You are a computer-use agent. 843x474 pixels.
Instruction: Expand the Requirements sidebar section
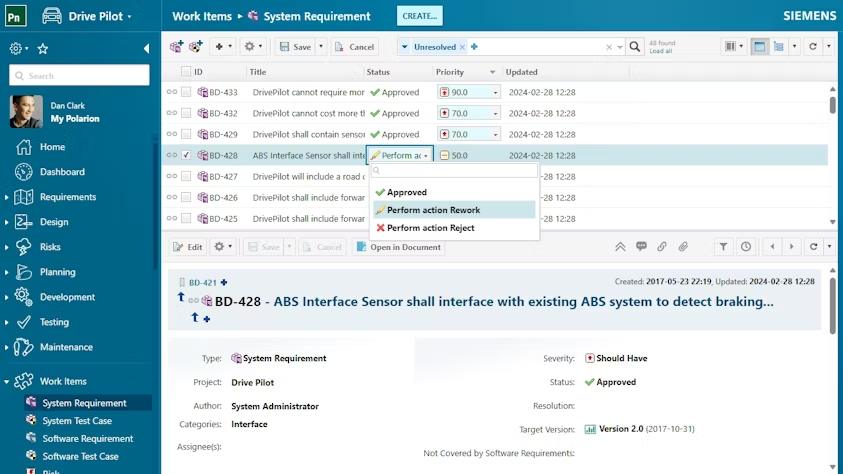[x=6, y=197]
